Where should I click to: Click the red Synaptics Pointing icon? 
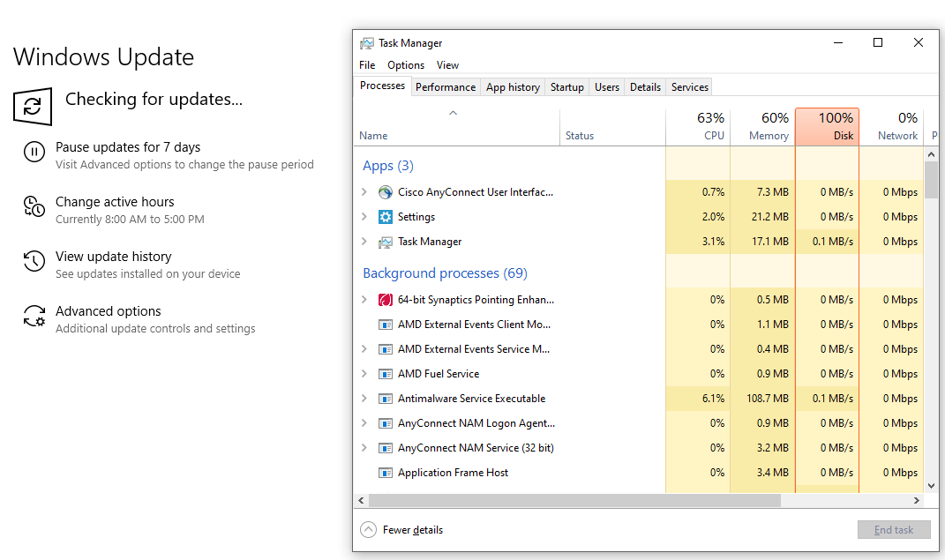pos(385,300)
